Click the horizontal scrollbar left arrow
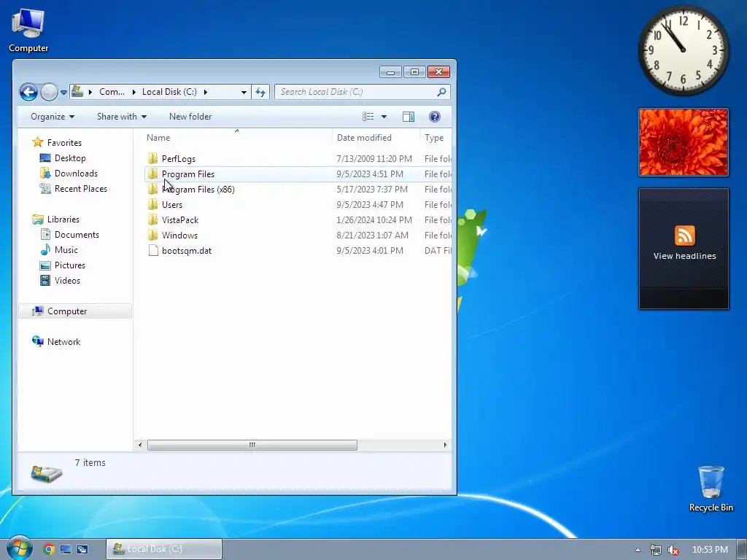 [139, 445]
